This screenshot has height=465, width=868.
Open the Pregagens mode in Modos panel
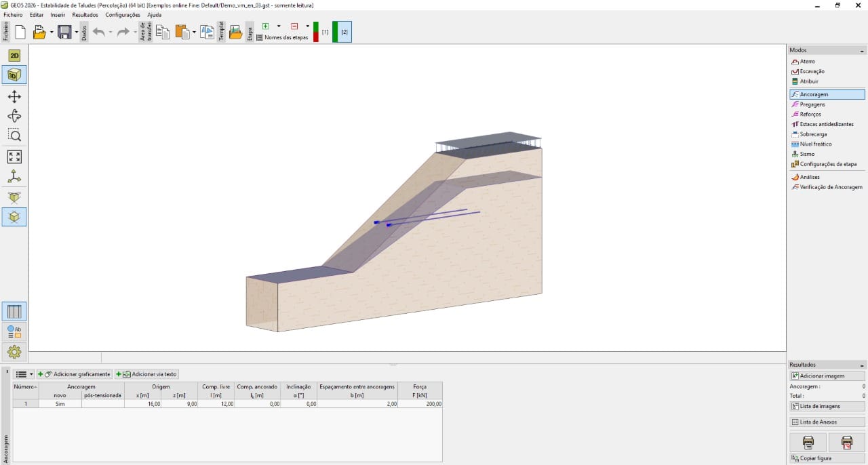pyautogui.click(x=811, y=104)
